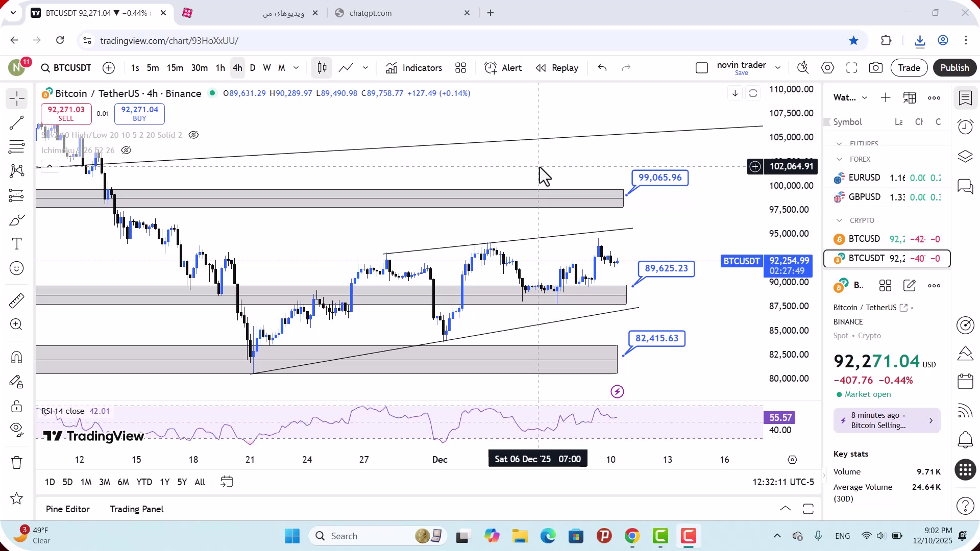980x551 pixels.
Task: Open the Fibonacci retracement tools
Action: 16,147
